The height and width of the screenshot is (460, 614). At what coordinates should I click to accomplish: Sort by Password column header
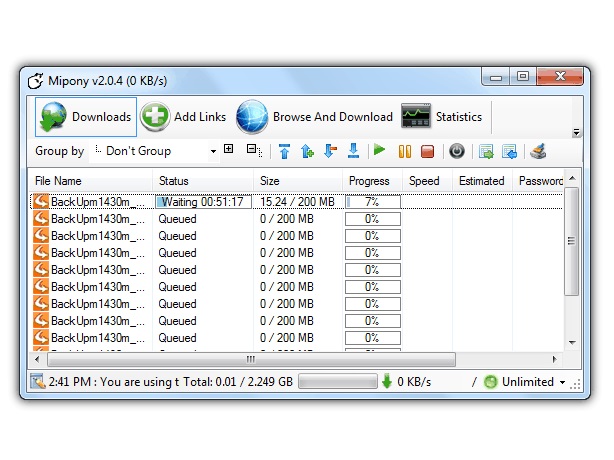pos(538,181)
